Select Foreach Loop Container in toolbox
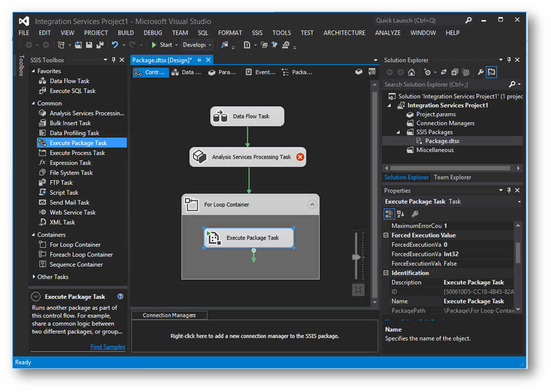 coord(81,255)
